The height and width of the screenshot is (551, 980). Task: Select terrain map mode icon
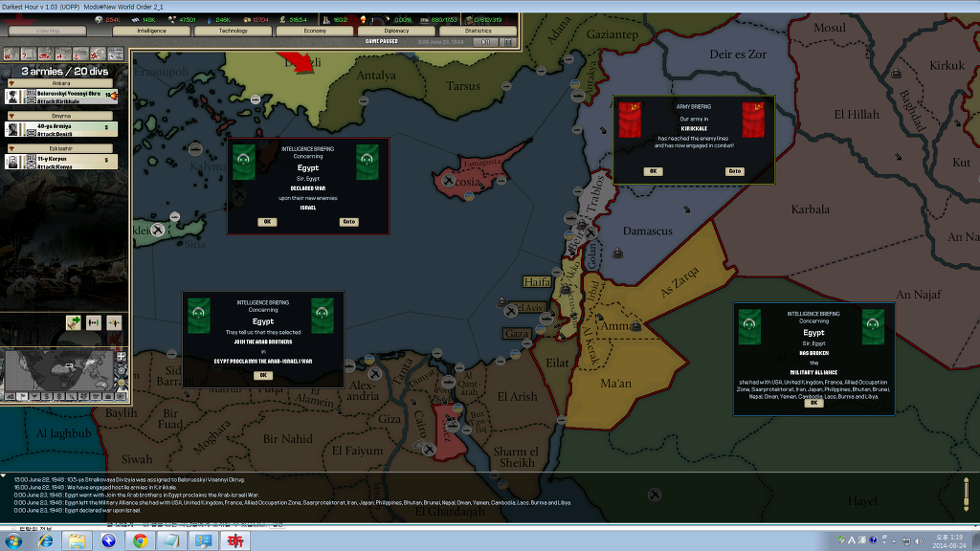point(11,396)
